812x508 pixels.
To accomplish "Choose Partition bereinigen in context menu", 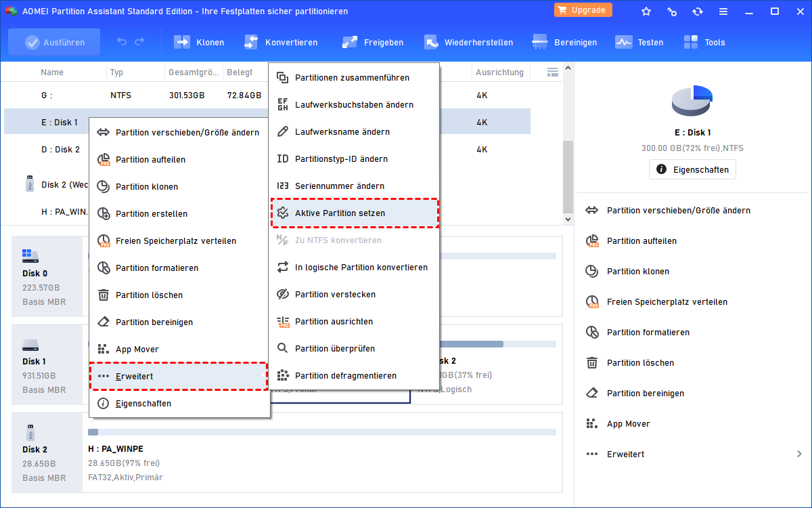I will click(179, 322).
